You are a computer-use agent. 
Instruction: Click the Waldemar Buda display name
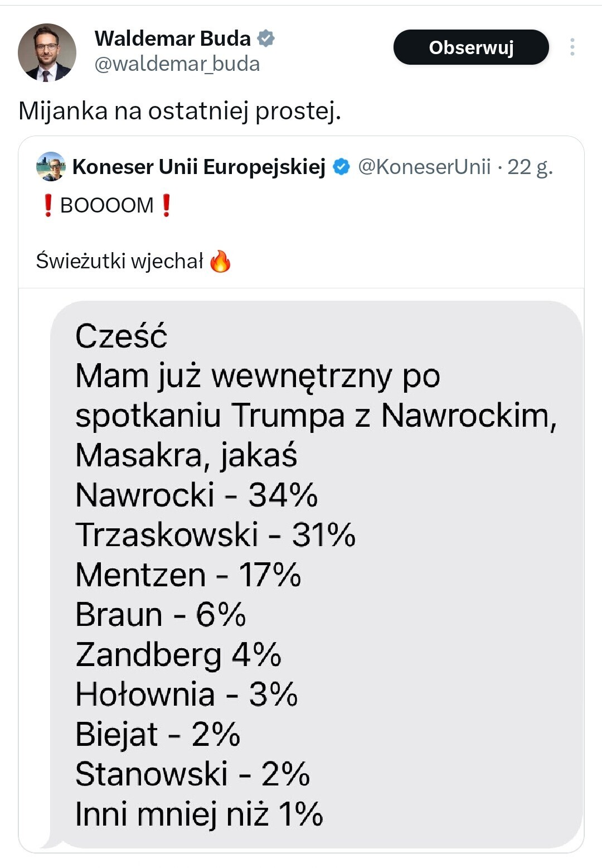click(172, 38)
